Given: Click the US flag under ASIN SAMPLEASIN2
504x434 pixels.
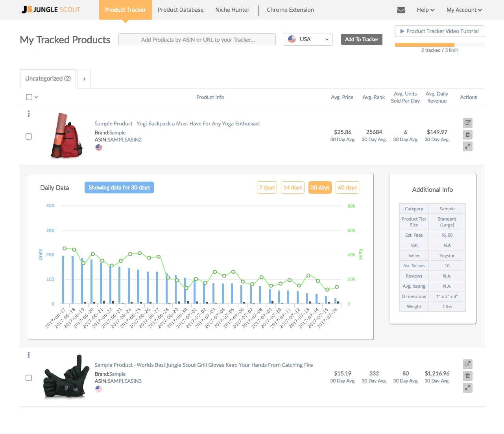Looking at the screenshot, I should click(x=99, y=148).
